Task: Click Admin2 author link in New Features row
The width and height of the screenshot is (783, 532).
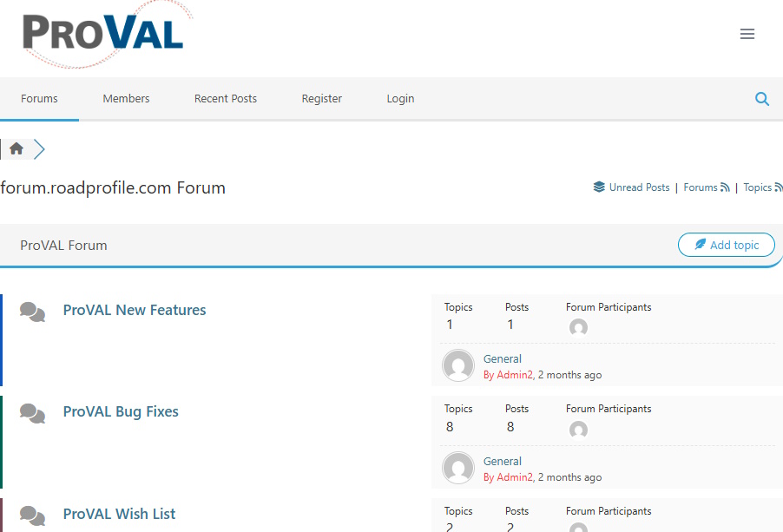Action: point(515,375)
